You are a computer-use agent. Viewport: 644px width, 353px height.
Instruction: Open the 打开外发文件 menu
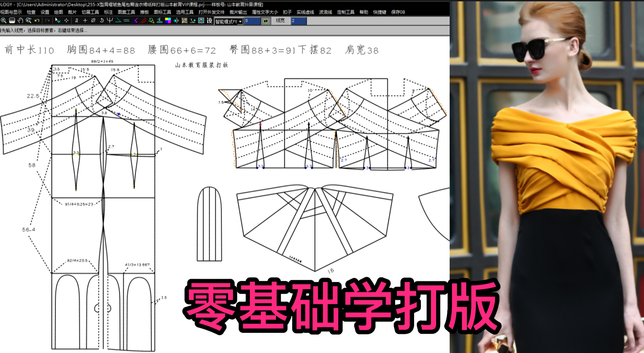pos(212,12)
